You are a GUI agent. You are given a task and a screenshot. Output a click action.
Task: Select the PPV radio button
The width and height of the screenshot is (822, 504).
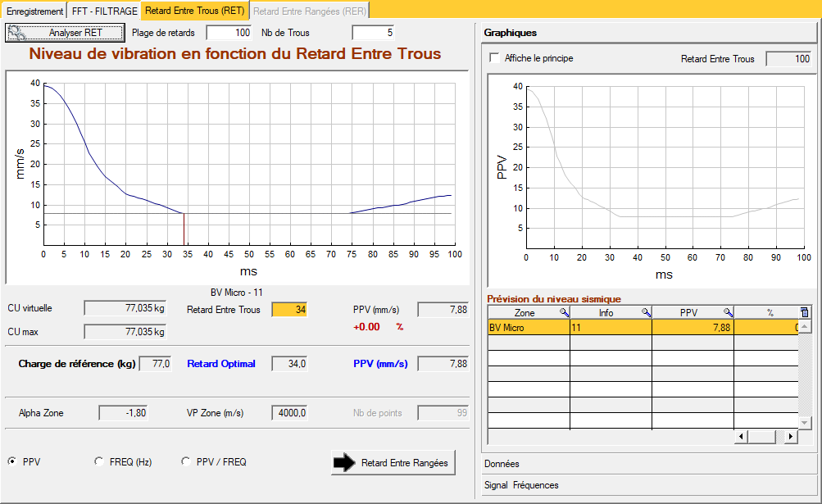click(12, 461)
